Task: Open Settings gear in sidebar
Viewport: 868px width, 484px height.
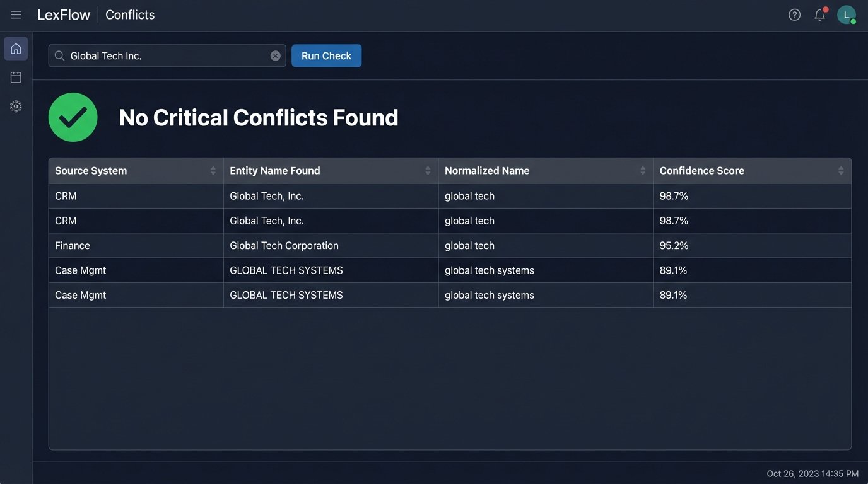Action: tap(16, 107)
